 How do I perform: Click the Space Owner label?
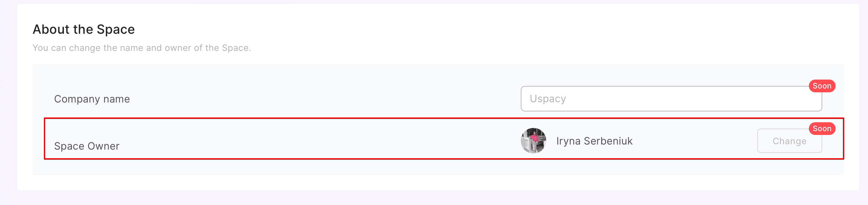(x=86, y=146)
